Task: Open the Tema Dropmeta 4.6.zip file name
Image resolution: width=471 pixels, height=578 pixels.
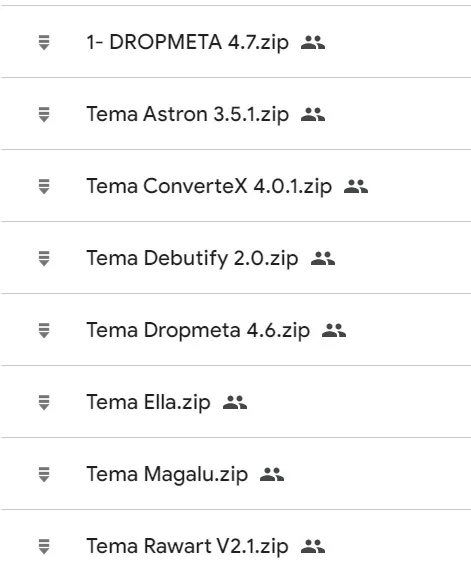Action: [198, 331]
